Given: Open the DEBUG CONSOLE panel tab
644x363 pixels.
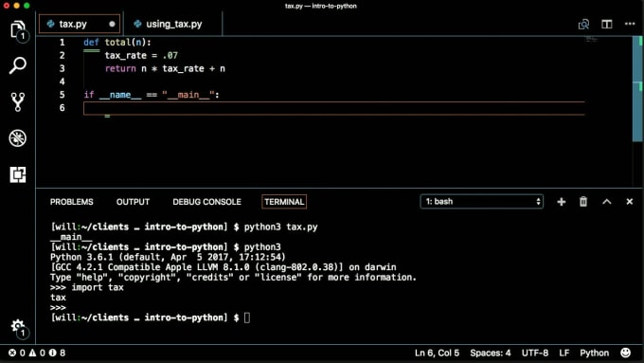Looking at the screenshot, I should click(206, 202).
